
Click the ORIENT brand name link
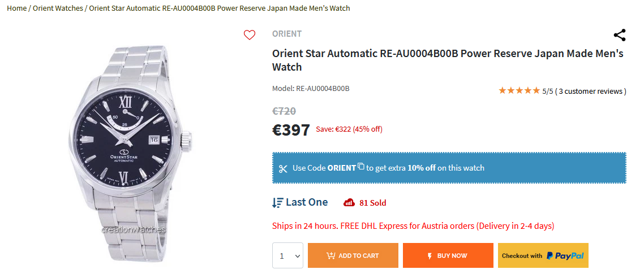tap(287, 33)
